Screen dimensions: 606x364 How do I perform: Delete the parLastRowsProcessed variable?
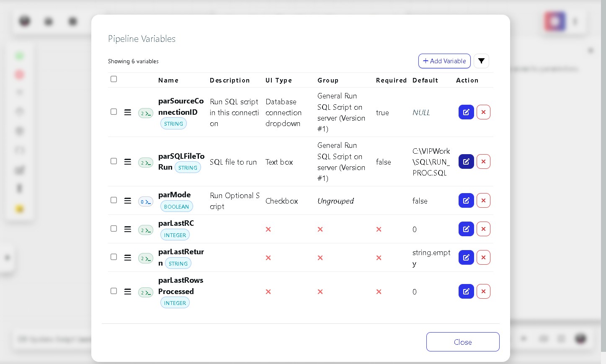[x=483, y=292]
